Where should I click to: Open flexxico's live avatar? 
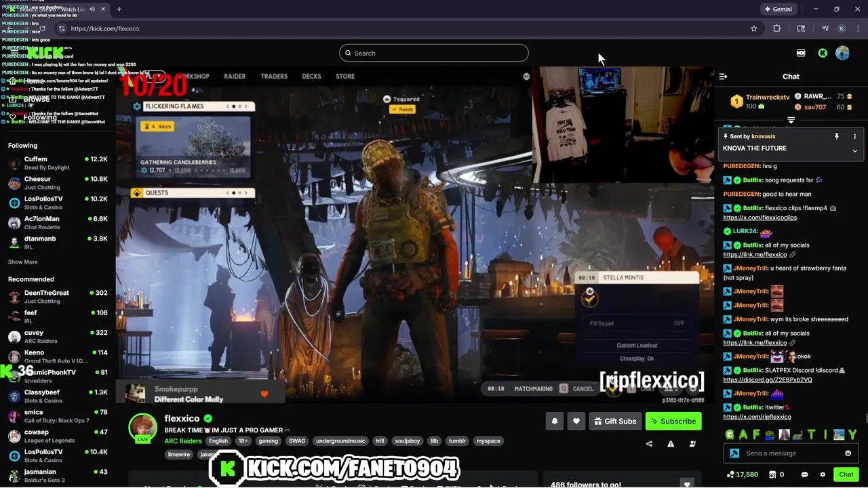143,428
